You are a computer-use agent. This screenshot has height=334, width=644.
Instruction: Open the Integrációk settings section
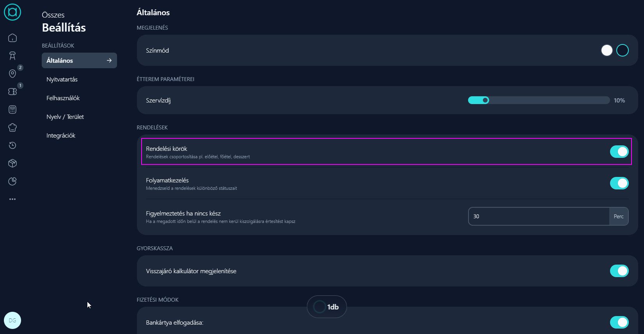click(61, 136)
